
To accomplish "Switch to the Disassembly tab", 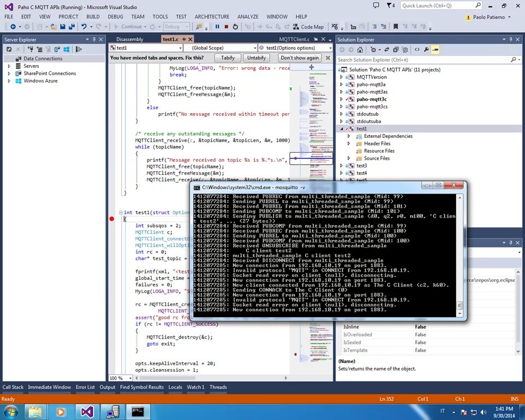I will [130, 39].
